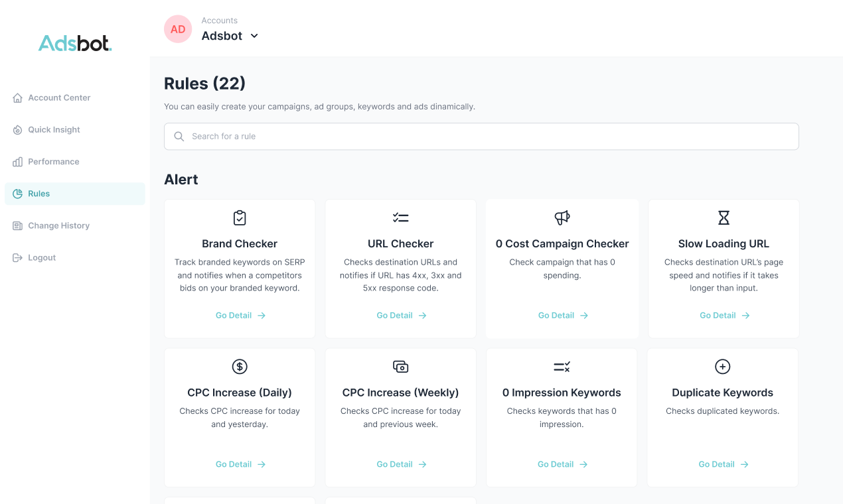Click the Duplicate Keywords plus circle icon
843x504 pixels.
722,366
